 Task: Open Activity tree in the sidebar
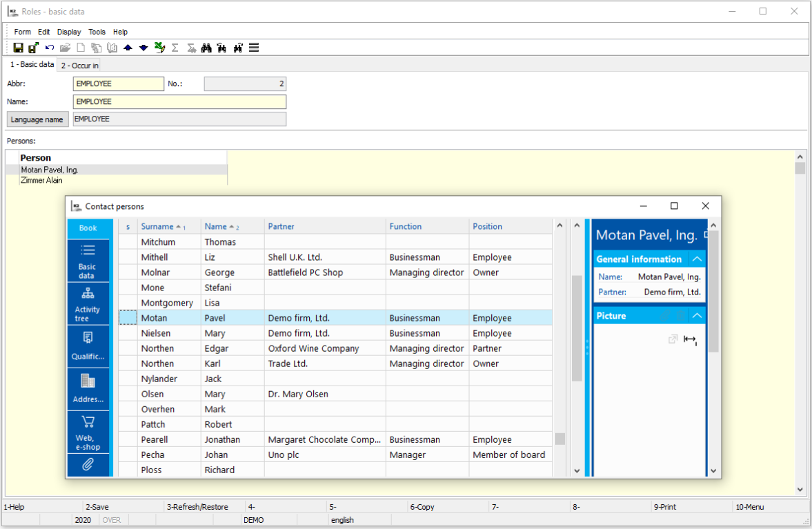[x=88, y=303]
